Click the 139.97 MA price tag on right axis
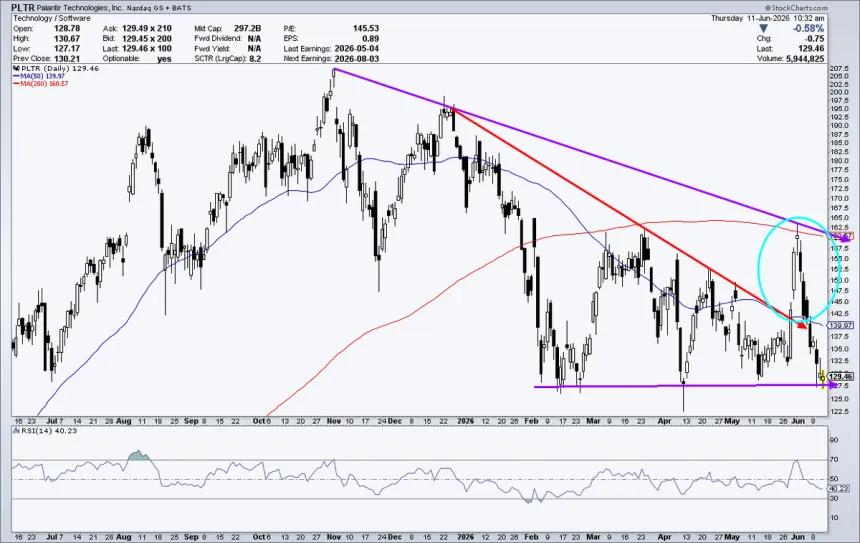The height and width of the screenshot is (543, 860). click(x=840, y=325)
